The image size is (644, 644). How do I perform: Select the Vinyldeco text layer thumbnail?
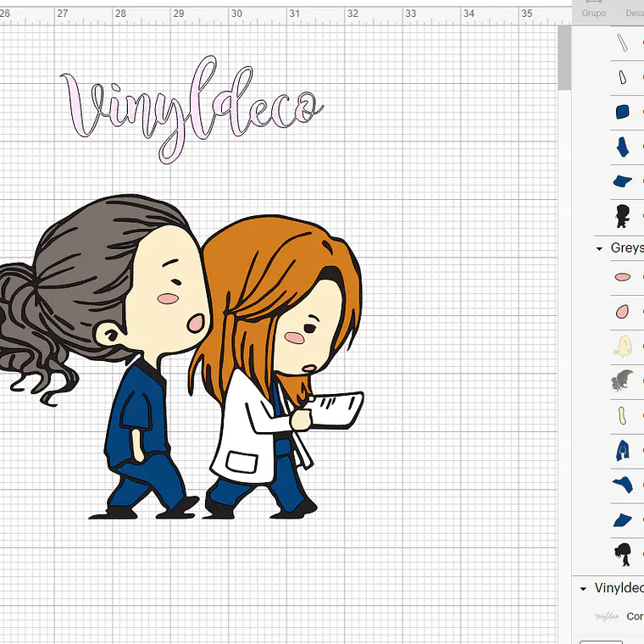[607, 616]
